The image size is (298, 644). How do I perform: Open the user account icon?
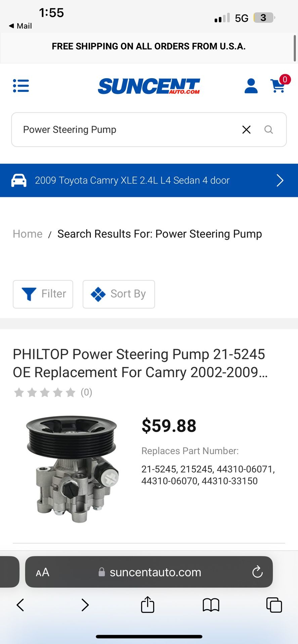pyautogui.click(x=251, y=86)
